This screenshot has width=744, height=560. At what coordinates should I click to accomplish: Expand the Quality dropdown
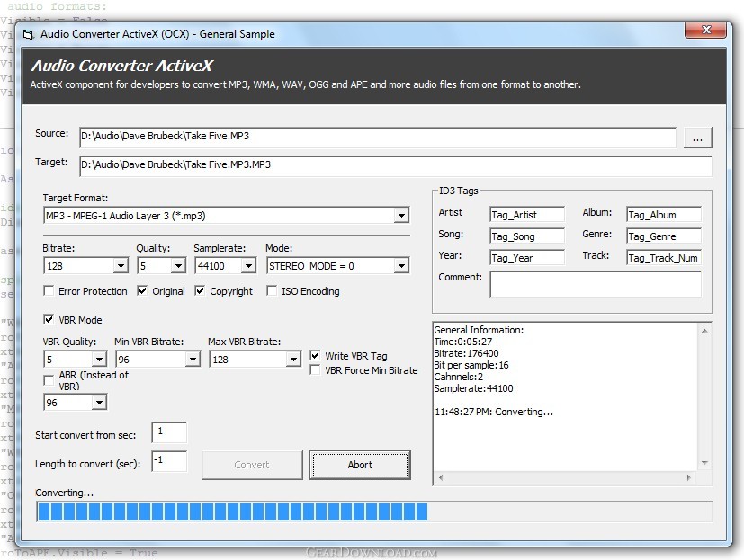click(x=178, y=266)
